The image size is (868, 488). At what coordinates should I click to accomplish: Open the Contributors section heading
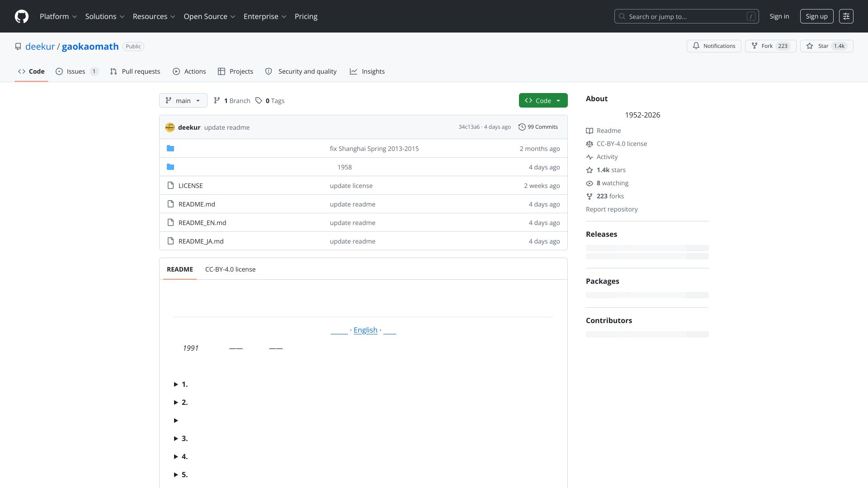pyautogui.click(x=609, y=320)
